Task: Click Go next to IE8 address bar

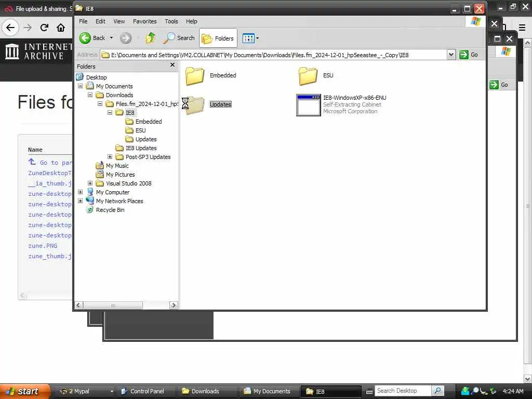Action: coord(469,55)
